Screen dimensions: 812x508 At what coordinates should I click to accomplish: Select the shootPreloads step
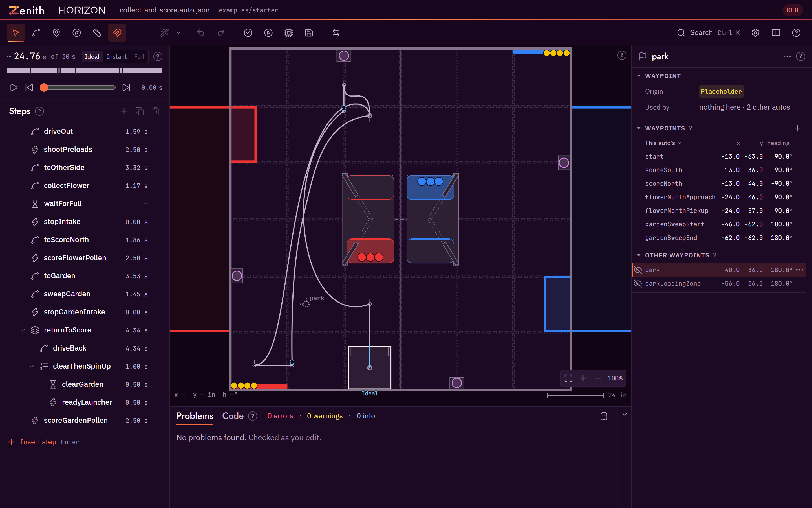[x=85, y=150]
